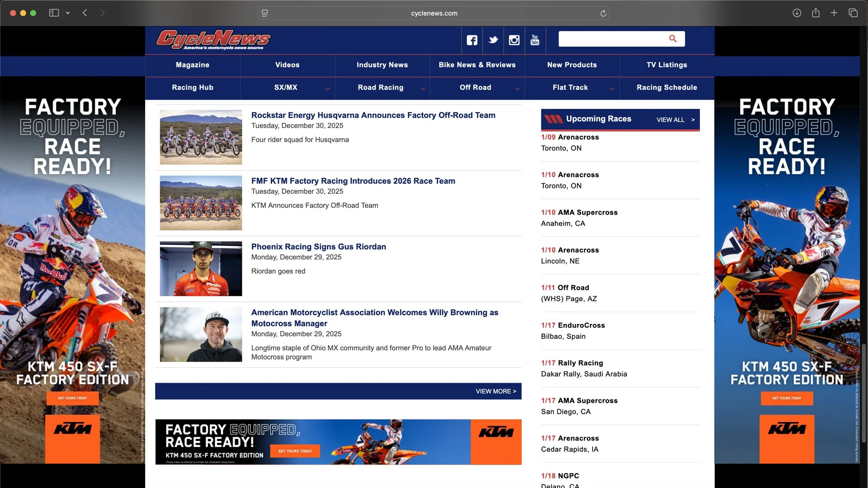This screenshot has width=868, height=488.
Task: Open Phoenix Racing Signs Gus Riordan article
Action: pos(318,247)
